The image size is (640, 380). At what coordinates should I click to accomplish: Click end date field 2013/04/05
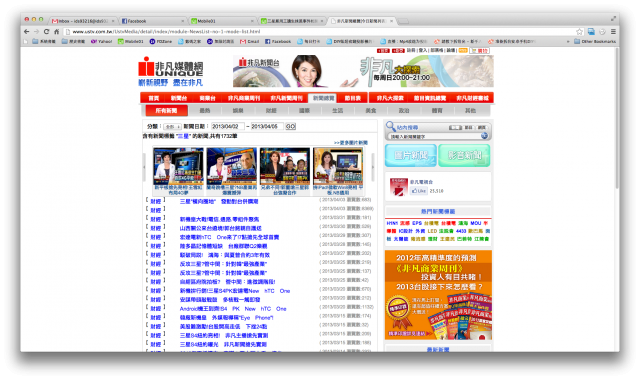pyautogui.click(x=267, y=127)
